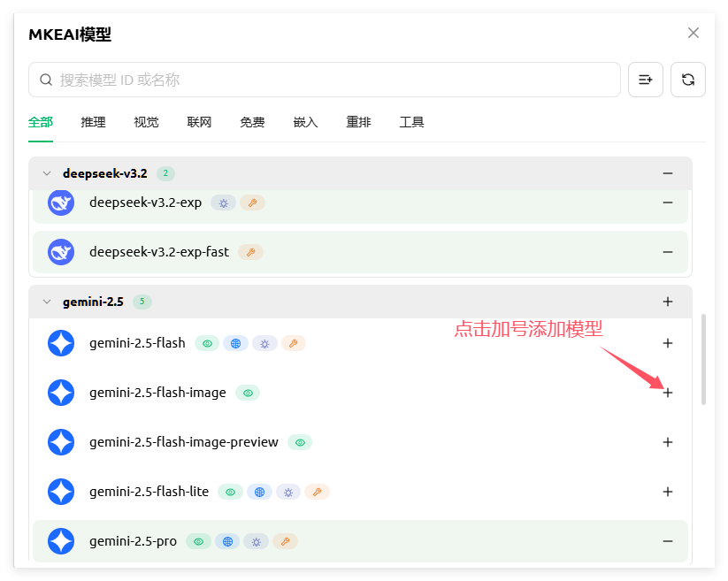Remove the gemini-2.5-pro model
728x581 pixels.
tap(668, 541)
